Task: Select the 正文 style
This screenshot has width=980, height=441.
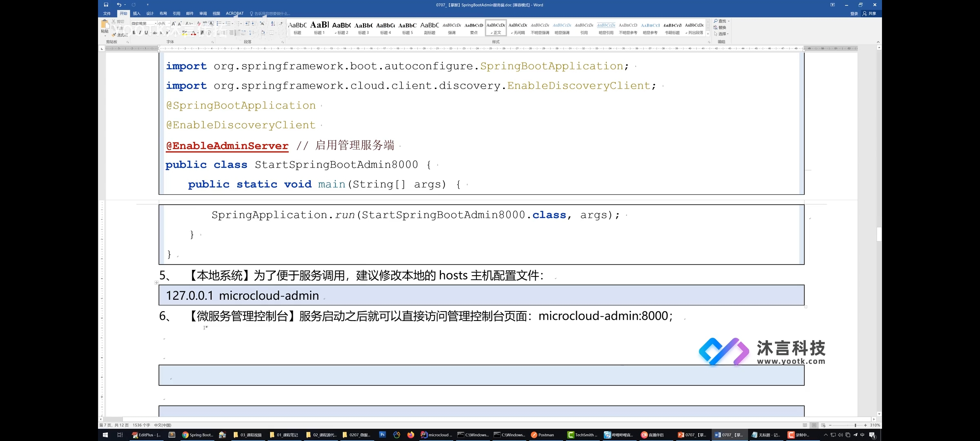Action: tap(496, 28)
